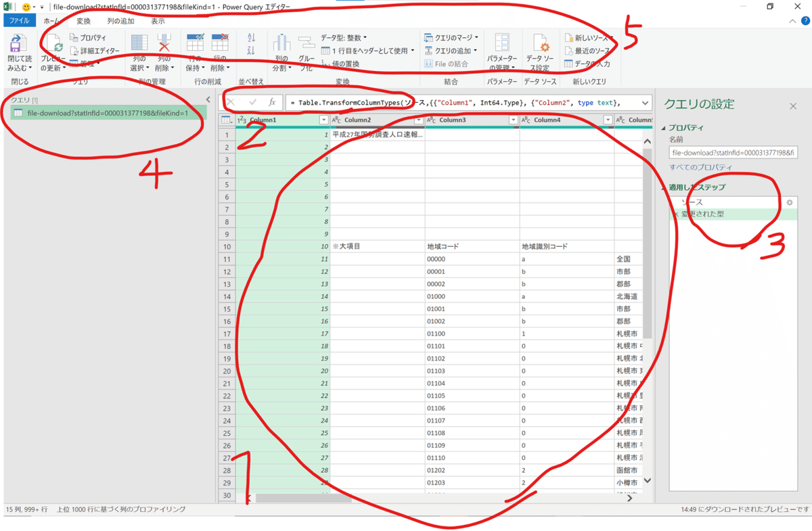This screenshot has height=531, width=812.
Task: Open the 詳細エディター advanced editor
Action: 95,51
